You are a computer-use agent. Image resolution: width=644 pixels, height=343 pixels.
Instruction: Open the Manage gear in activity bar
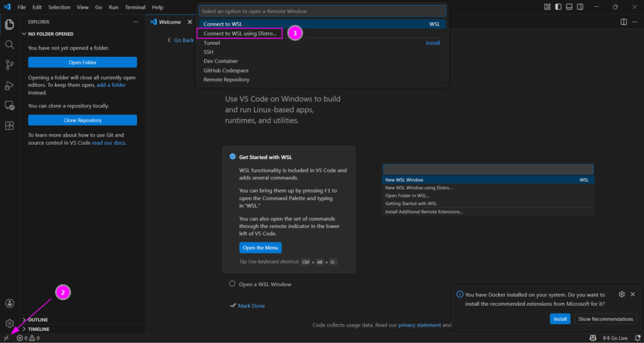pyautogui.click(x=9, y=323)
